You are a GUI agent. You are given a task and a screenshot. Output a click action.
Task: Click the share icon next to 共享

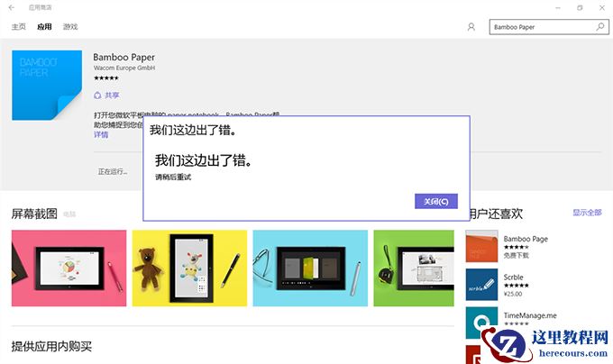(97, 95)
